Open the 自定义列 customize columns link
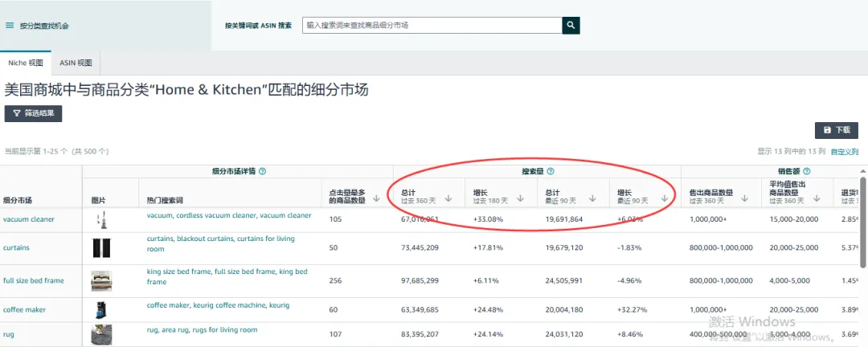 point(844,151)
